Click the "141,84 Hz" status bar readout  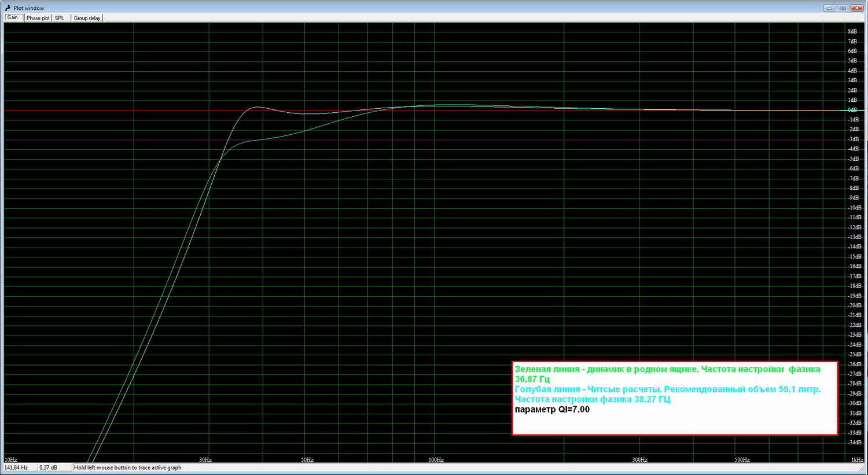(16, 467)
